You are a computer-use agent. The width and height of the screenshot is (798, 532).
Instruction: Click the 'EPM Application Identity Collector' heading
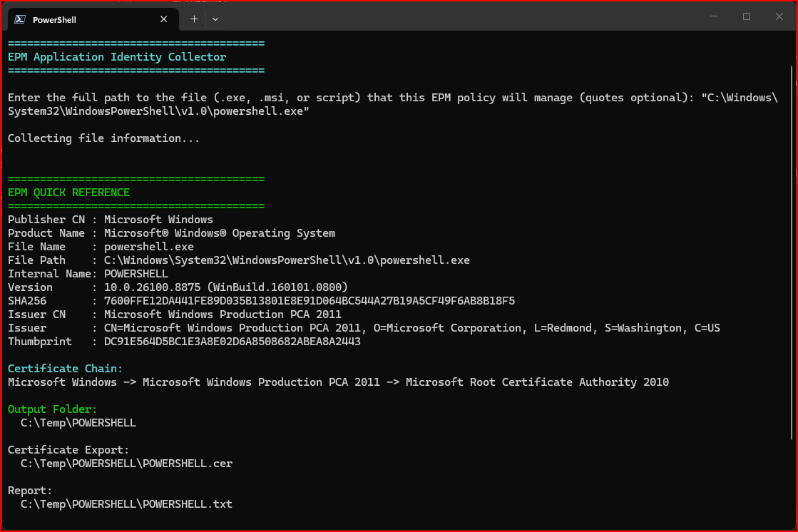point(117,57)
